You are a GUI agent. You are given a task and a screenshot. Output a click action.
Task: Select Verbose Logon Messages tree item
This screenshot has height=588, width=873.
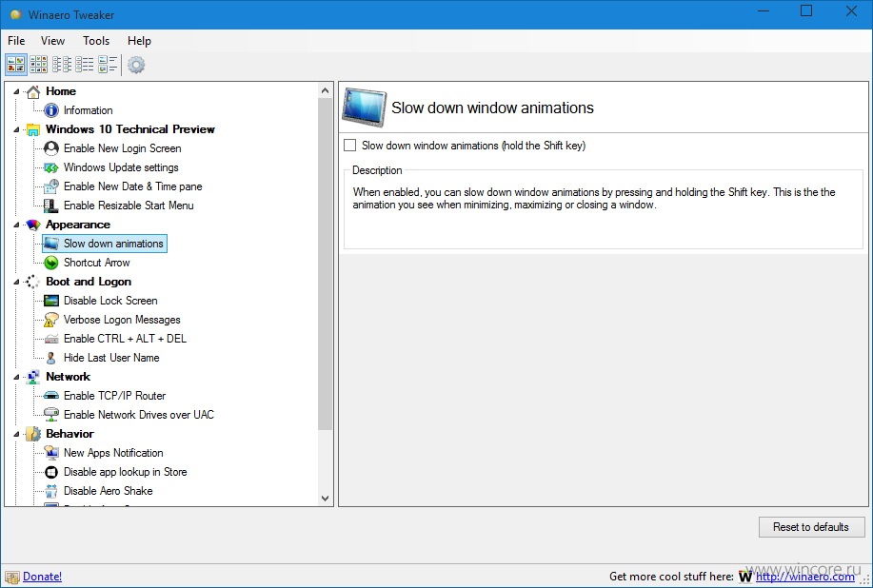pos(122,320)
